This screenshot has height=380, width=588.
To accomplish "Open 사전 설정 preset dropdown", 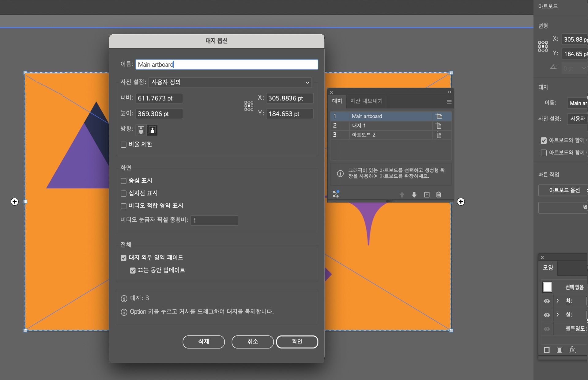I will pyautogui.click(x=230, y=82).
